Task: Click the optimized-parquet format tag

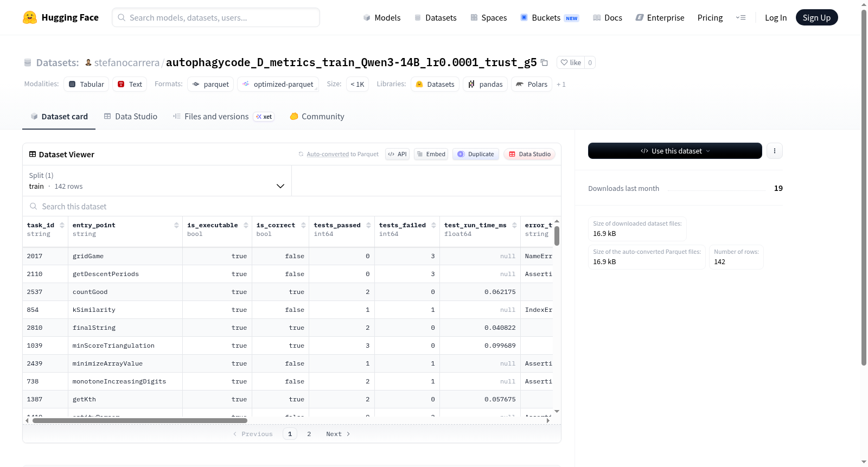Action: (x=278, y=84)
